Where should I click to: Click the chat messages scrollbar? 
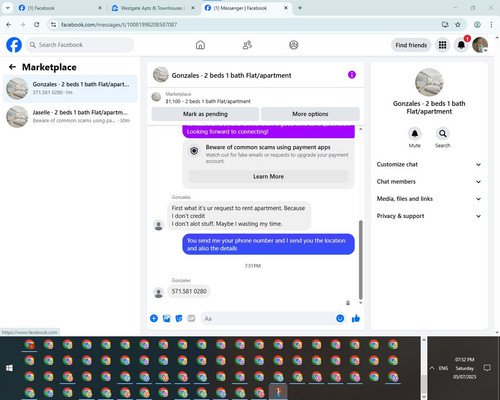pos(360,260)
